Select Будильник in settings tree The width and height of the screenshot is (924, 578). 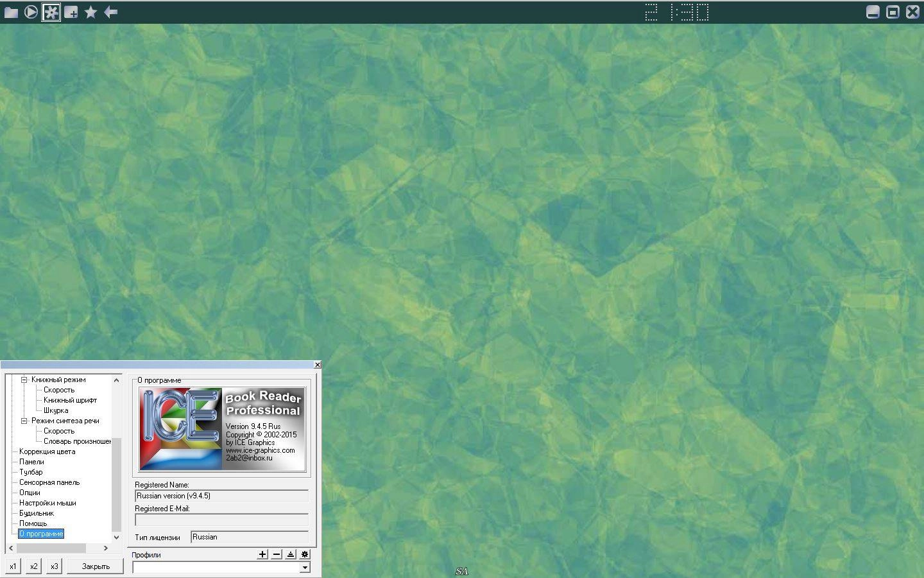(37, 513)
